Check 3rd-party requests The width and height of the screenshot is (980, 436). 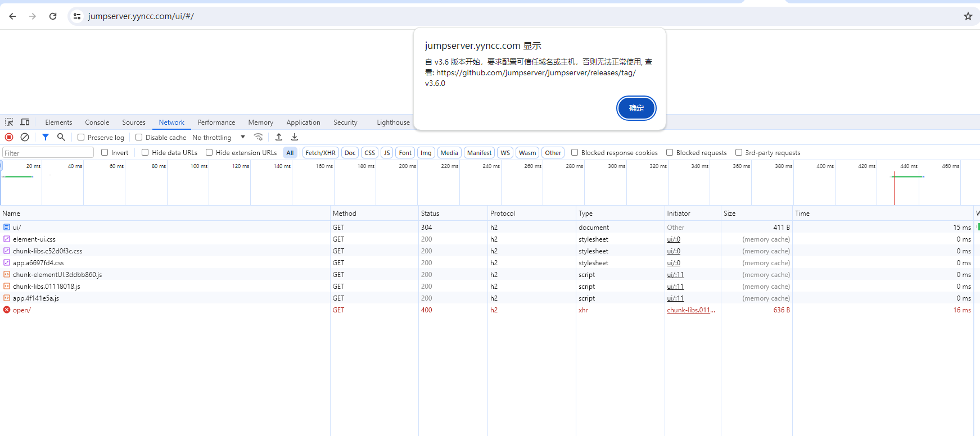739,152
